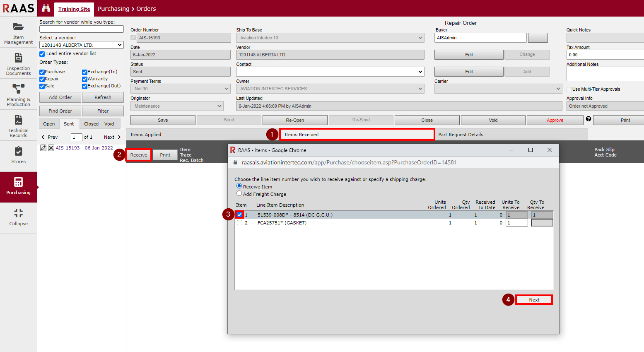Click the binoculars search icon
Screen dimensions: 644x352
(46, 8)
